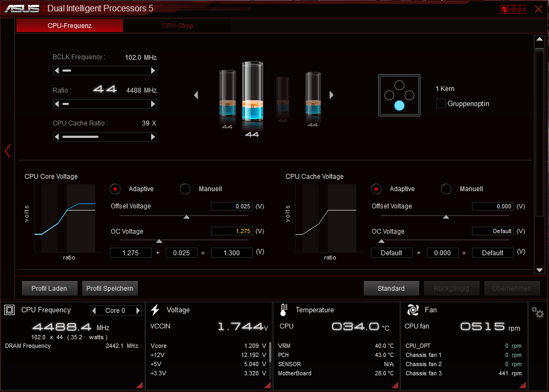549x392 pixels.
Task: Click the Core OC Voltage slider handle
Action: click(x=159, y=241)
